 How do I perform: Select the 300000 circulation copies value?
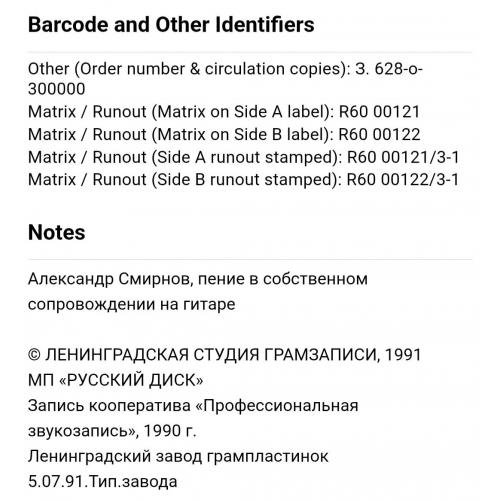[x=56, y=89]
